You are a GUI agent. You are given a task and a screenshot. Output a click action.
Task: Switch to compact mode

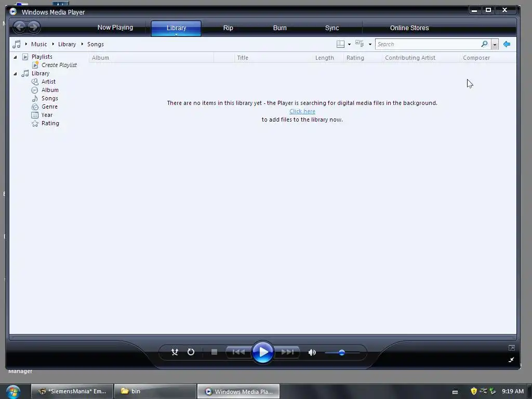(x=511, y=360)
